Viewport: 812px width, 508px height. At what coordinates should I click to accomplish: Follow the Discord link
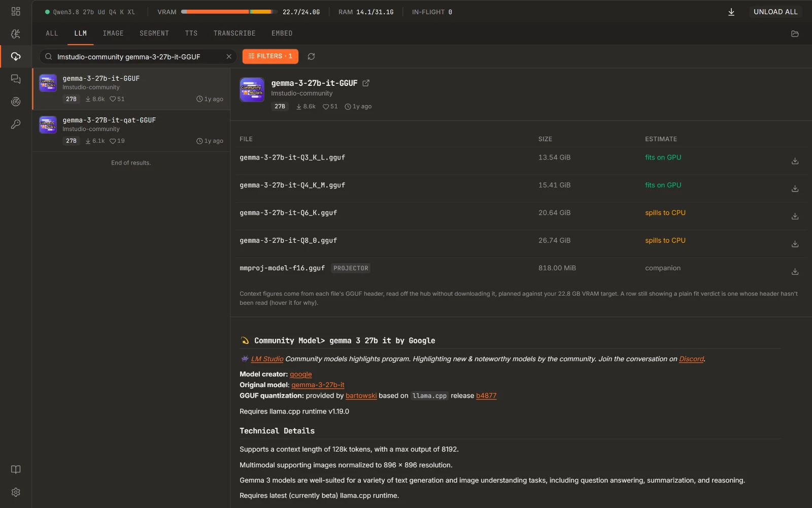691,359
